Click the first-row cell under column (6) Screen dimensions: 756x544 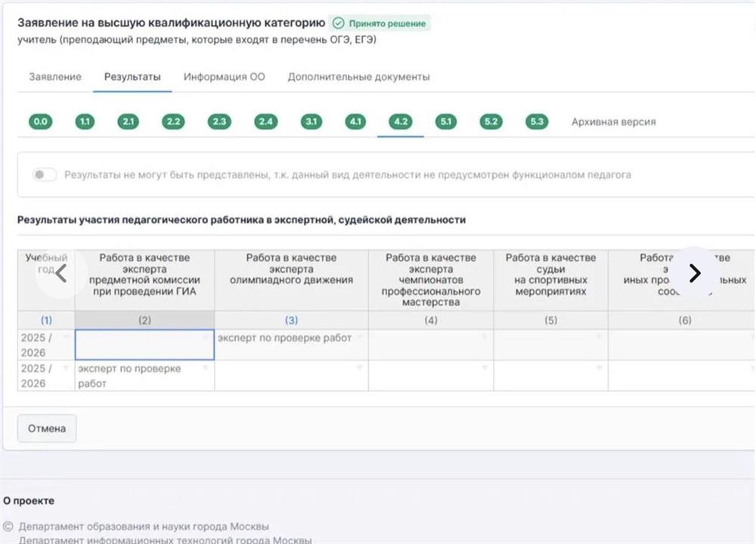(x=682, y=345)
